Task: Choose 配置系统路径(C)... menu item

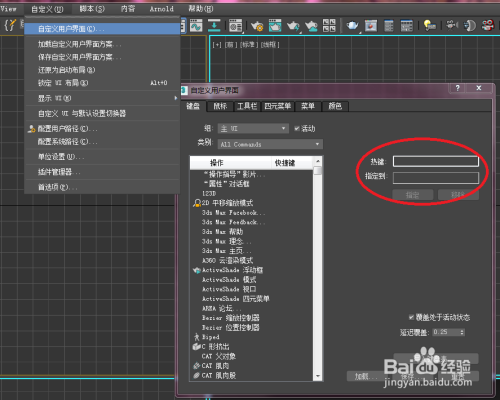Action: (102, 142)
